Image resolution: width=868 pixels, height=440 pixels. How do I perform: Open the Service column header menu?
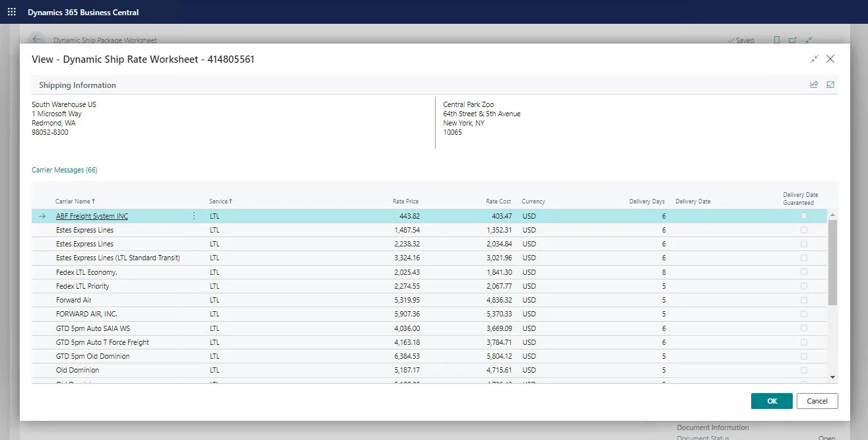[220, 202]
